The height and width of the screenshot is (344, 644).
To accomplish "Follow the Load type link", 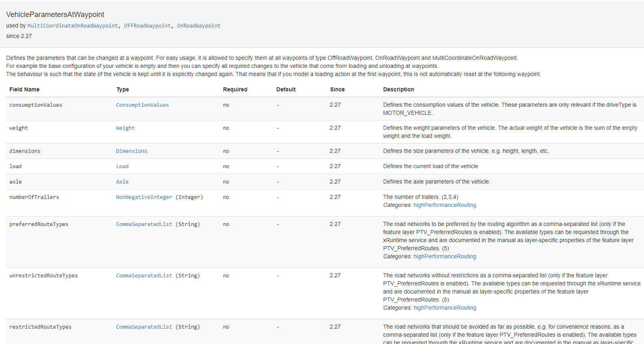I will tap(122, 167).
